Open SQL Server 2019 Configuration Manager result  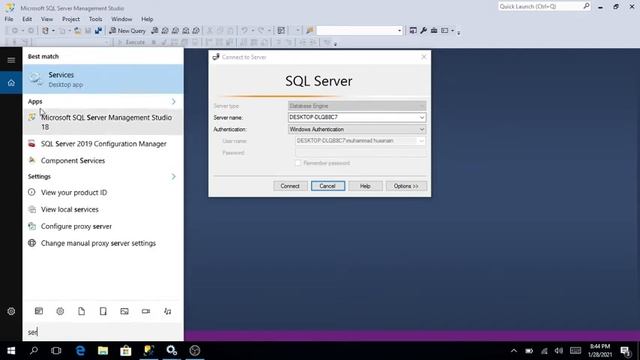coord(103,144)
